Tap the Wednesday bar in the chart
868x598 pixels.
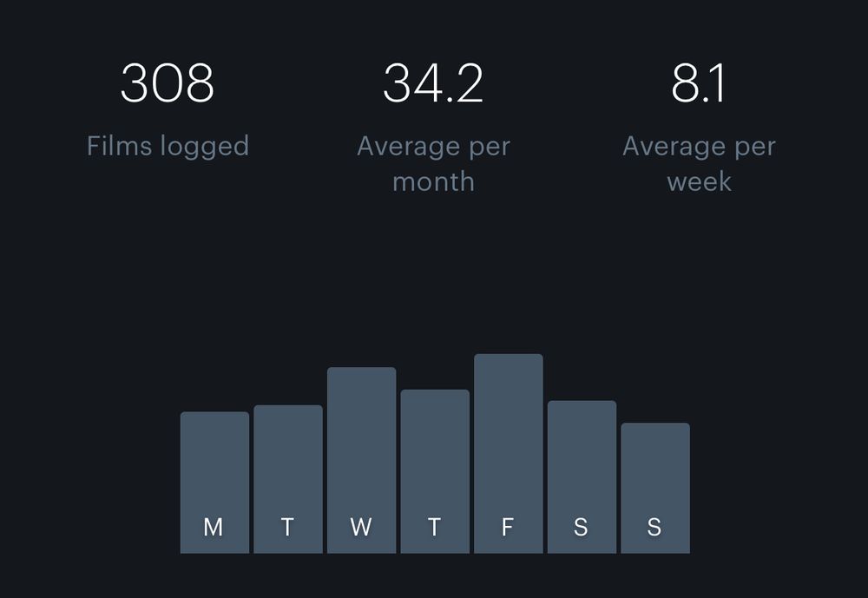pyautogui.click(x=361, y=460)
